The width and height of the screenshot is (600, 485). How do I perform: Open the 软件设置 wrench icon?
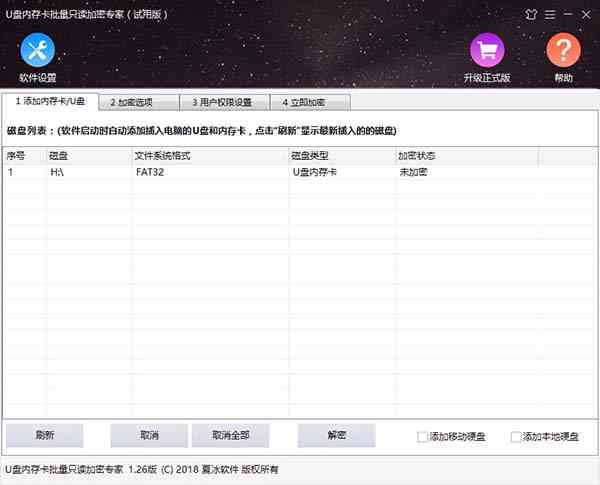pyautogui.click(x=38, y=50)
